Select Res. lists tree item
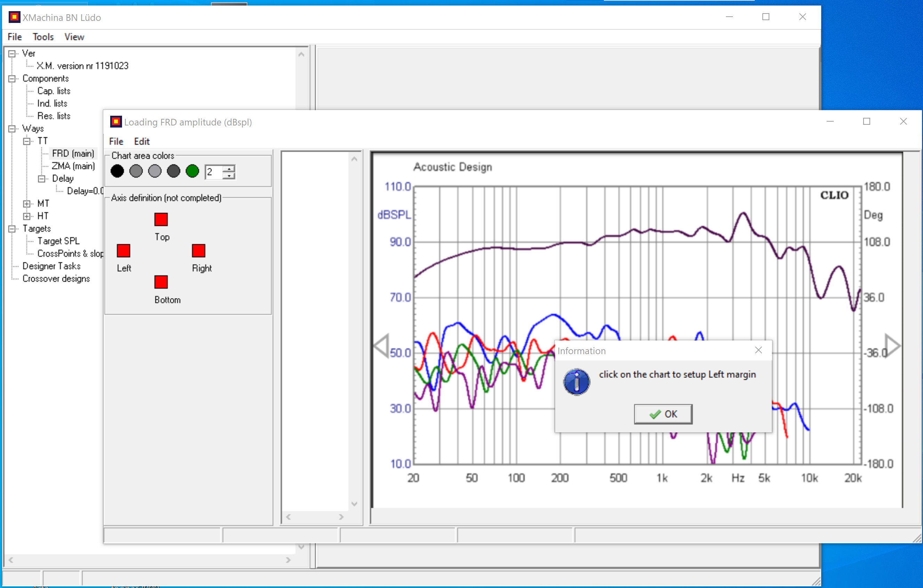This screenshot has width=923, height=588. pos(54,116)
